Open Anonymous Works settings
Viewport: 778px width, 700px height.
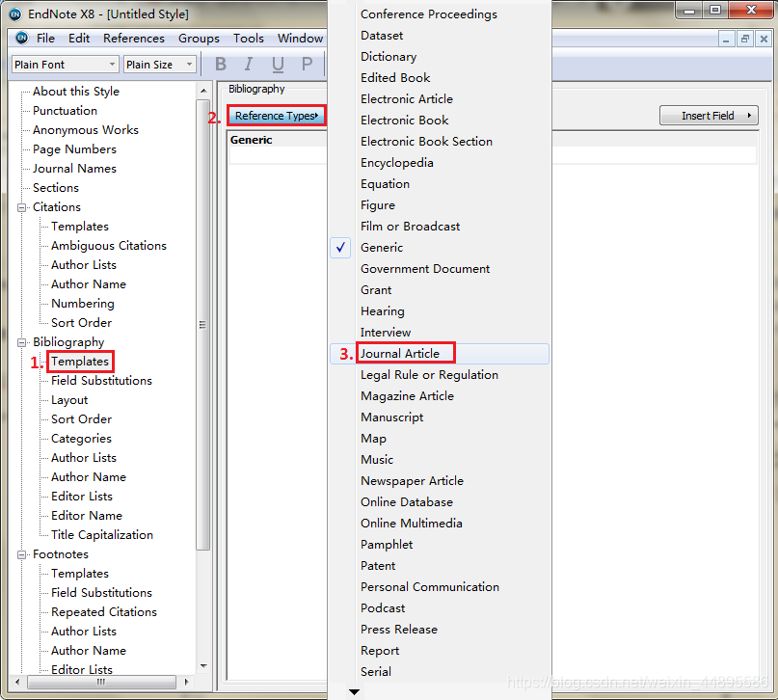[86, 130]
